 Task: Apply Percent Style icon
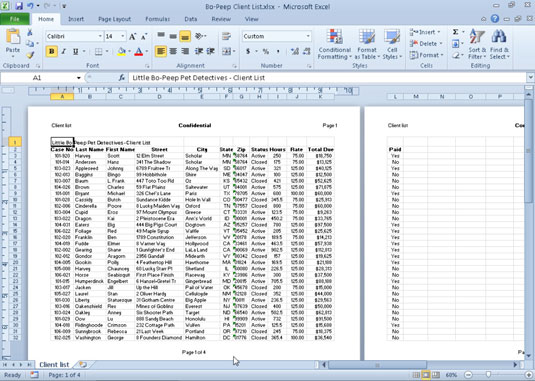(x=265, y=52)
